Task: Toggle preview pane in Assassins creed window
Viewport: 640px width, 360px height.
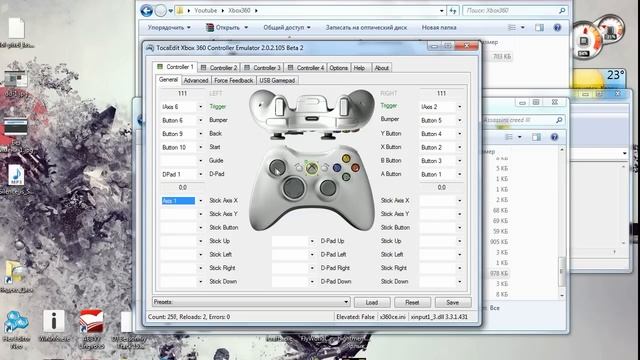Action: 536,137
